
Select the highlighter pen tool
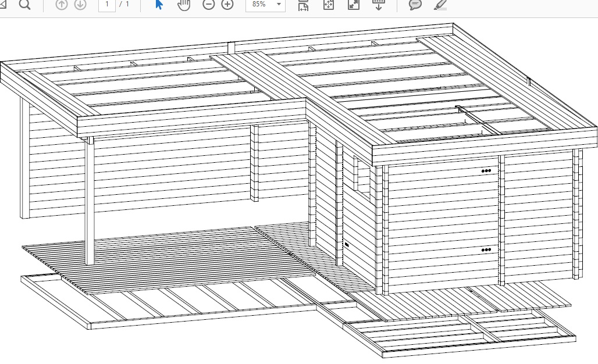click(440, 5)
